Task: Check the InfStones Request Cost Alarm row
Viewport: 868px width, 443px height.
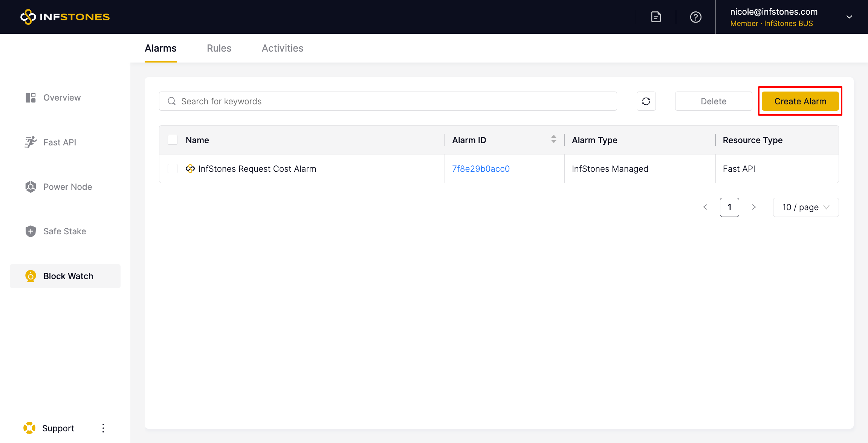Action: 173,169
